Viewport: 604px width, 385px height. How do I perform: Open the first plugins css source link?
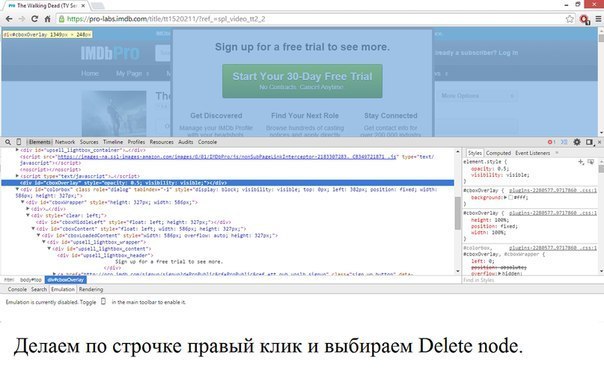[553, 191]
